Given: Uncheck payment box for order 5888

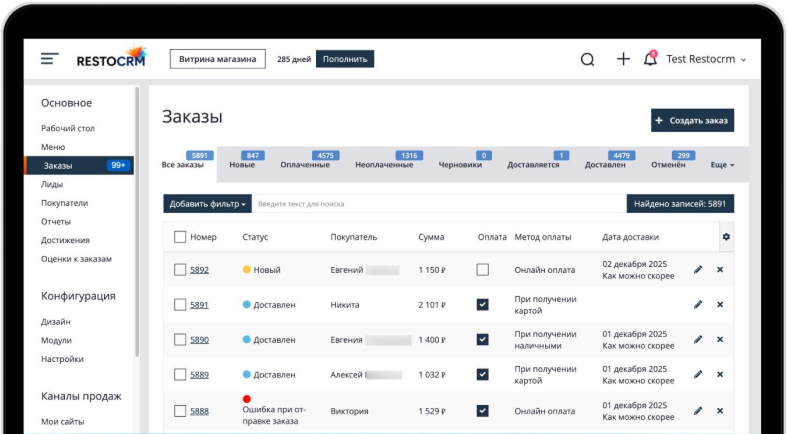Looking at the screenshot, I should click(x=482, y=411).
